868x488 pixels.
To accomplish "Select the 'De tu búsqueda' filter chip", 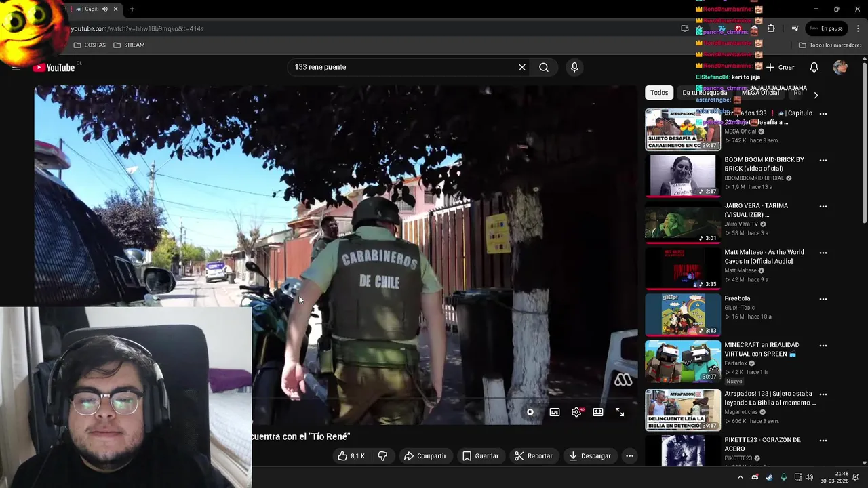I will [x=705, y=93].
